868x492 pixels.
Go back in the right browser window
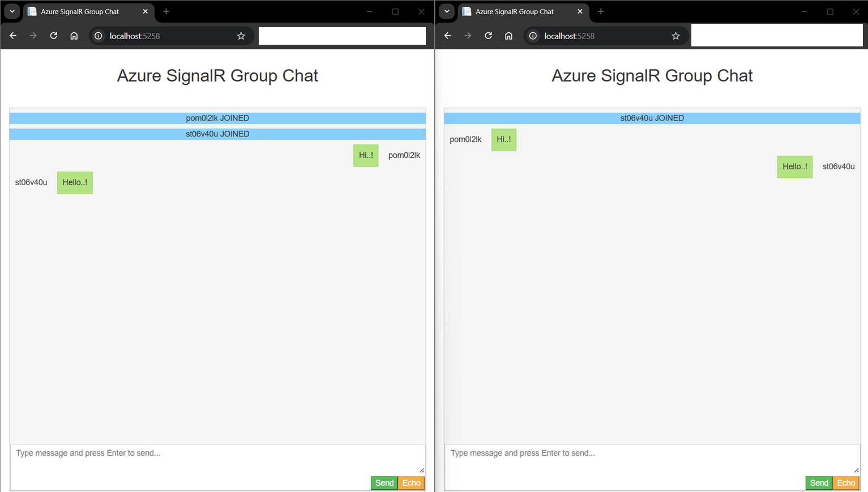447,36
